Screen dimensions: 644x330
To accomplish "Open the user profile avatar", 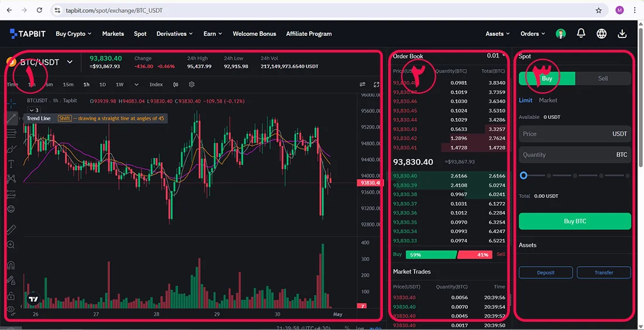I will pos(561,33).
